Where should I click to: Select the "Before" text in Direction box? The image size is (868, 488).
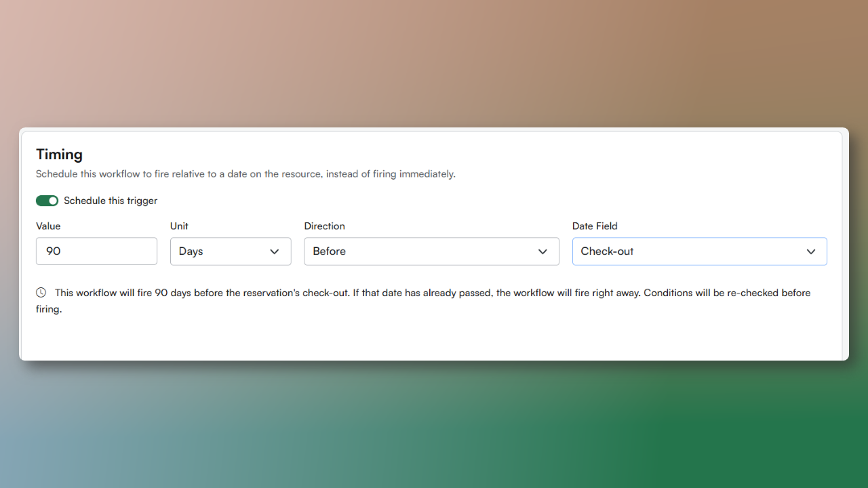tap(330, 251)
